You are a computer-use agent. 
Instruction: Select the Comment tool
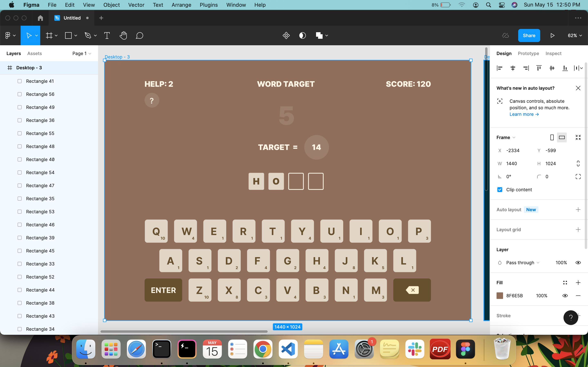tap(139, 36)
